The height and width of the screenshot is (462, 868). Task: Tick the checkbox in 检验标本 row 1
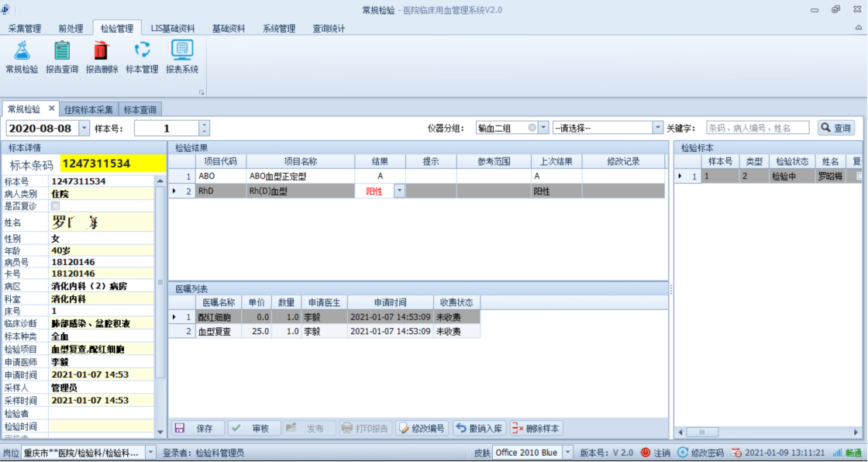[x=857, y=177]
